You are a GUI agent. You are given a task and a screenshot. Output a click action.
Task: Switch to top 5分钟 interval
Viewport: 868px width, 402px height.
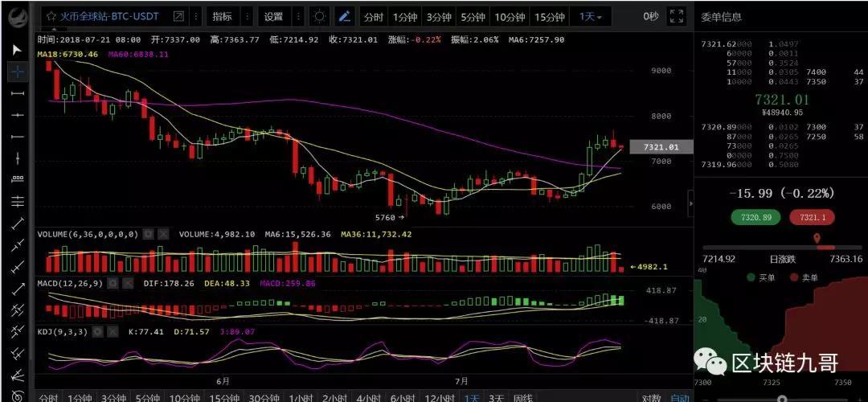473,17
